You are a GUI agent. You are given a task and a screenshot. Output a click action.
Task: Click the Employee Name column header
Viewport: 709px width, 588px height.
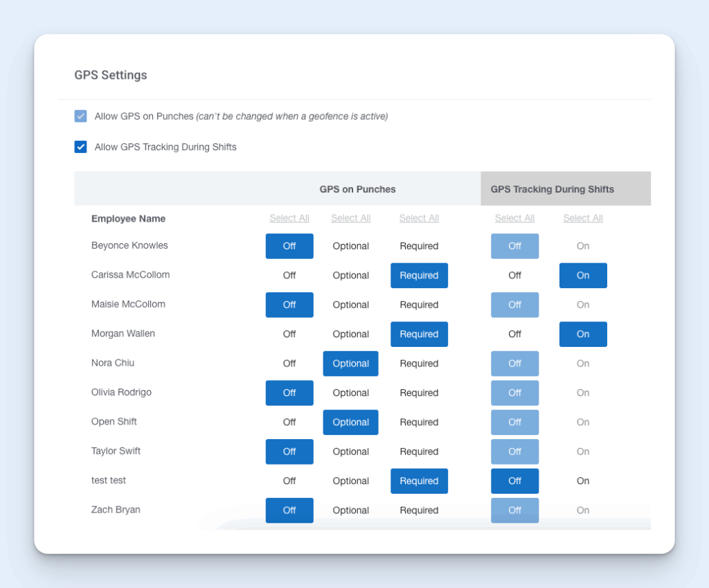[128, 218]
